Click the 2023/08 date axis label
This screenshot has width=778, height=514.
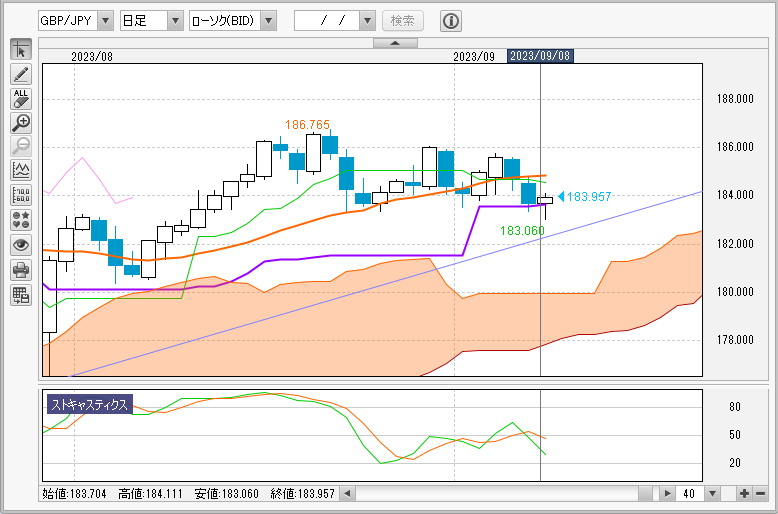click(x=92, y=57)
